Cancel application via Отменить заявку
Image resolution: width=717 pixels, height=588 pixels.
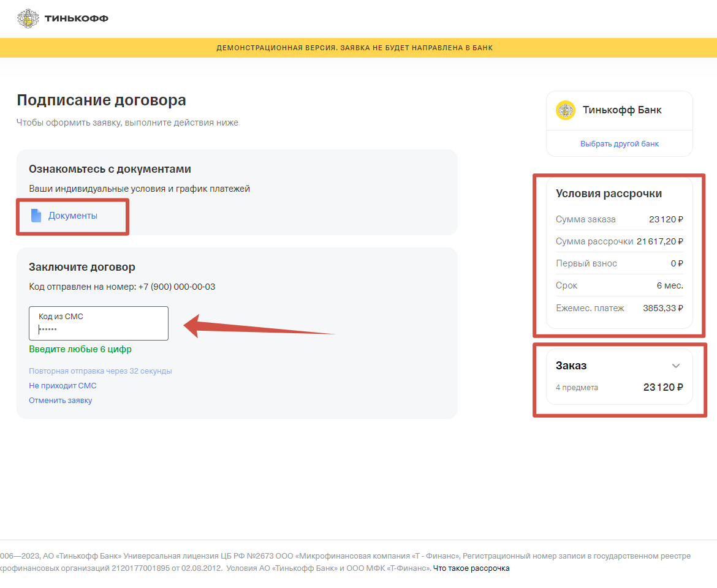point(60,401)
